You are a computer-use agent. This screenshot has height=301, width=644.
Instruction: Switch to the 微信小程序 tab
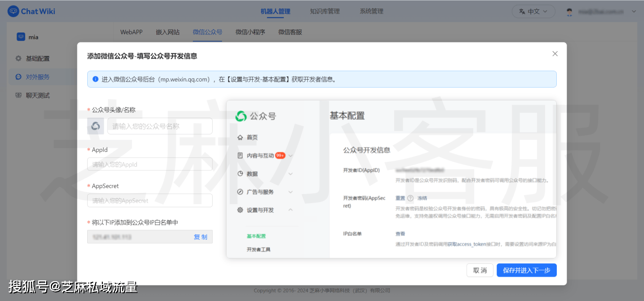coord(250,32)
